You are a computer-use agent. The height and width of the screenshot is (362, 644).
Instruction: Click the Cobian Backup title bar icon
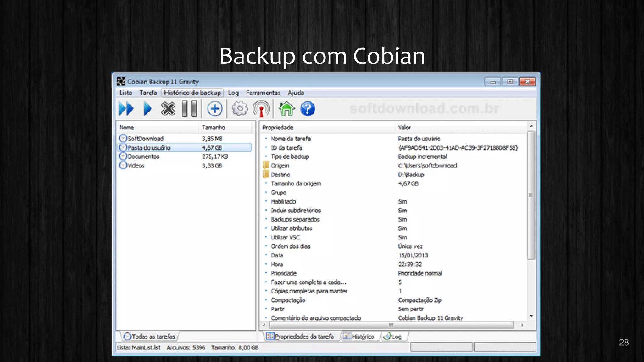121,81
